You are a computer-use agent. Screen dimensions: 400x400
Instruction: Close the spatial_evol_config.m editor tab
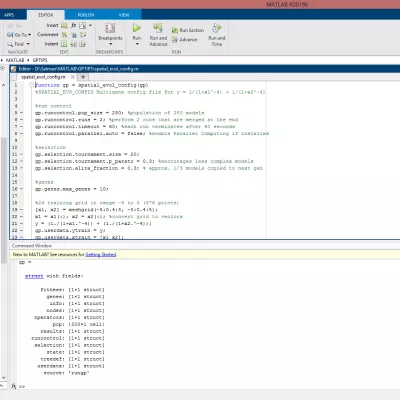pyautogui.click(x=73, y=77)
